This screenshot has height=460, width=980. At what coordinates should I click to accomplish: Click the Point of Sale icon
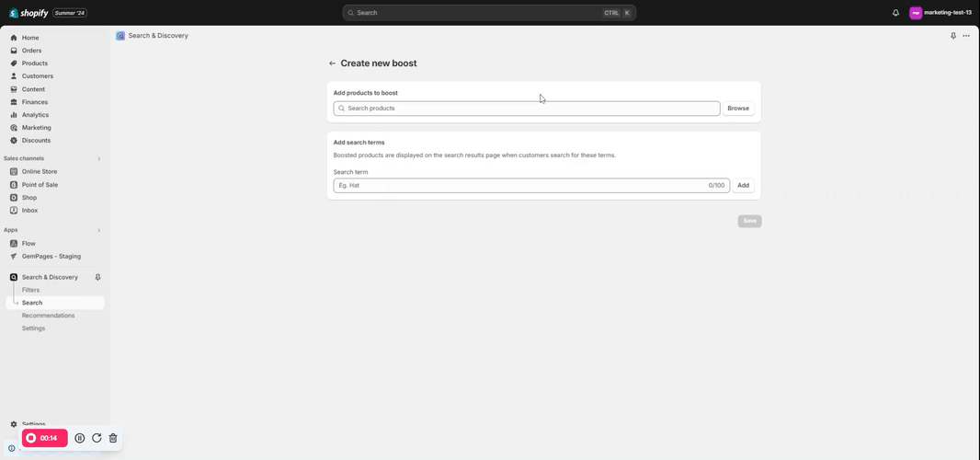[14, 185]
